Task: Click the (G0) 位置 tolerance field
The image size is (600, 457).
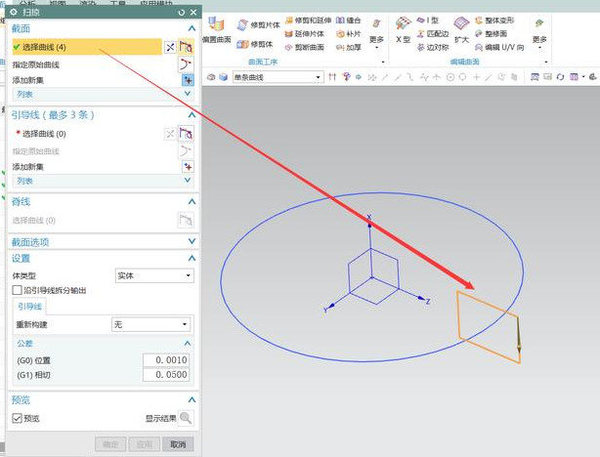Action: click(166, 360)
